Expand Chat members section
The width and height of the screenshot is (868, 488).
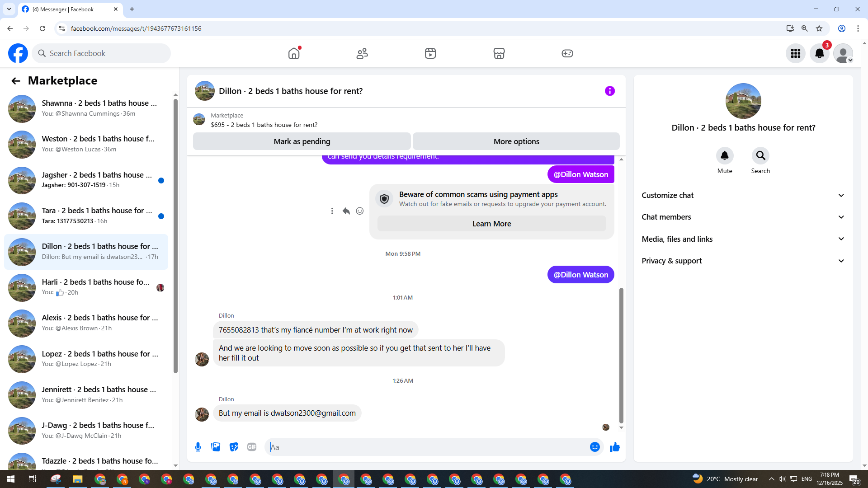(743, 217)
